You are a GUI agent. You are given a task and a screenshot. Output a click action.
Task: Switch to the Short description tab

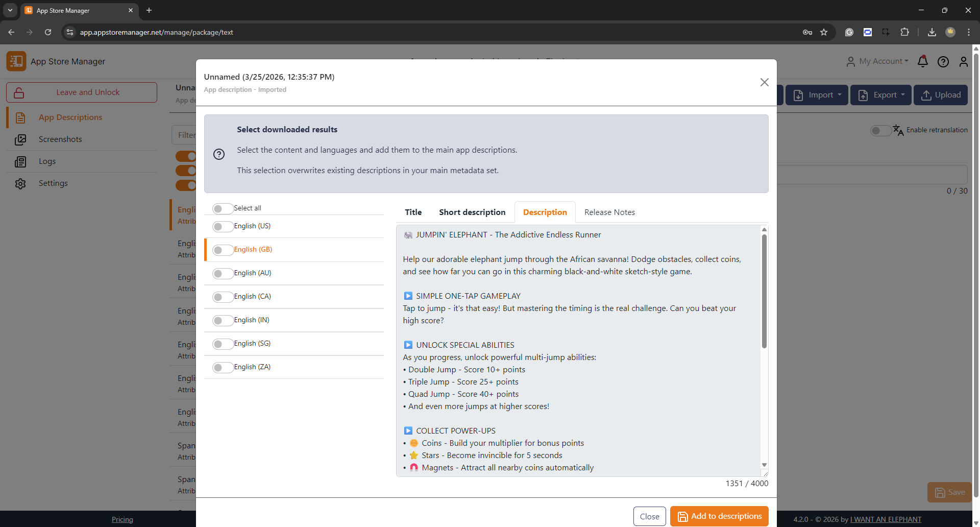click(472, 212)
